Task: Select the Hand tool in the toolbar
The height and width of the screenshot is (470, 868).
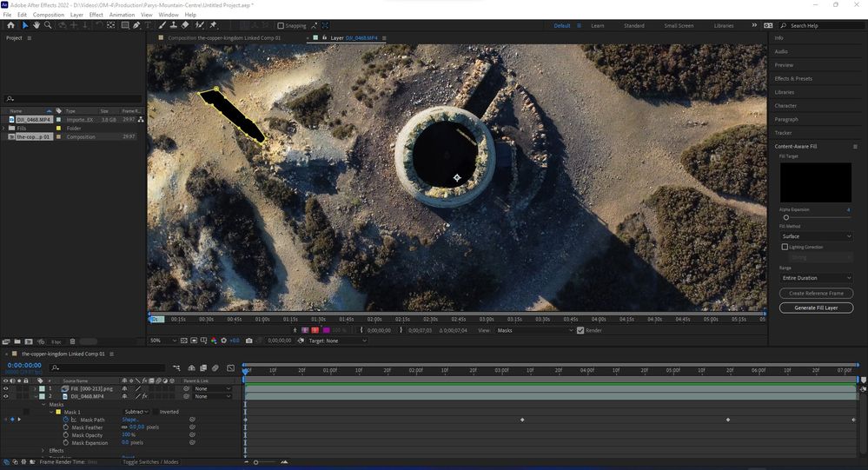Action: 36,25
